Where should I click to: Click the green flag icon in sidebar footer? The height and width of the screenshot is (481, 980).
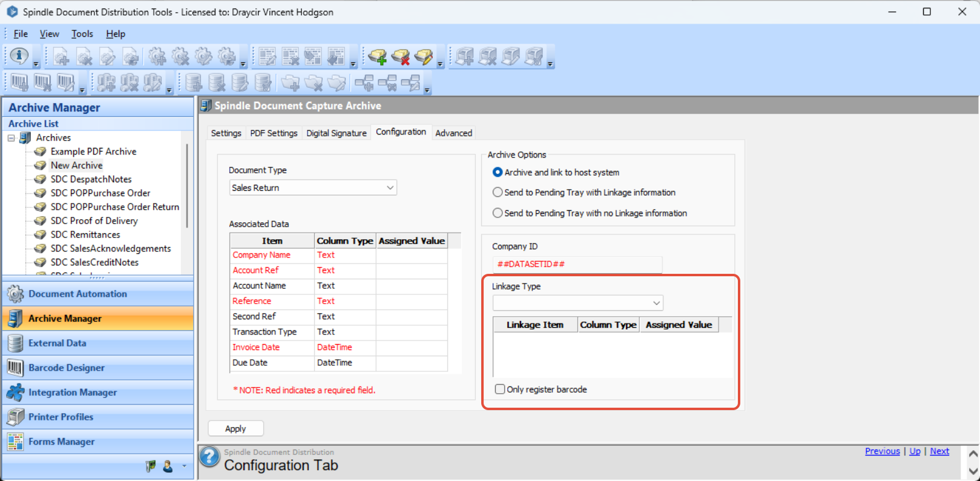[x=151, y=466]
